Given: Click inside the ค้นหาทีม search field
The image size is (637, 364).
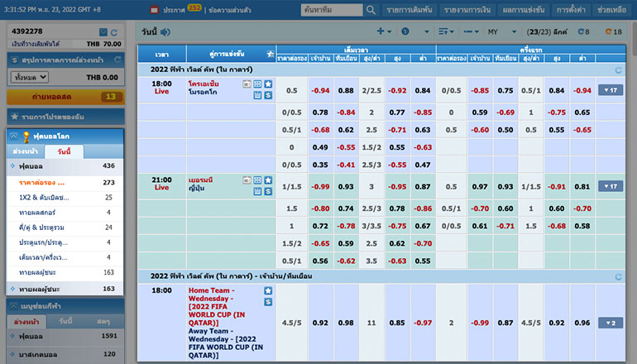Looking at the screenshot, I should pyautogui.click(x=332, y=10).
